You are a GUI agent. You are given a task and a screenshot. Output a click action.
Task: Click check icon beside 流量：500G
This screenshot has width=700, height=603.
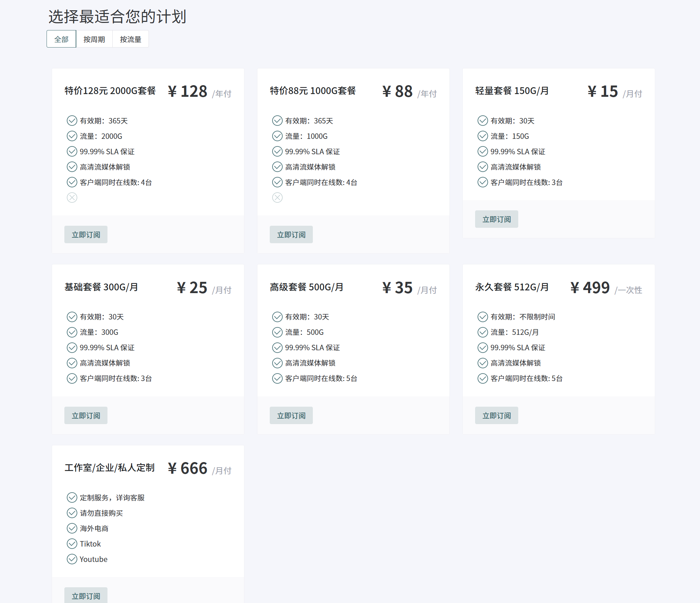pos(277,332)
